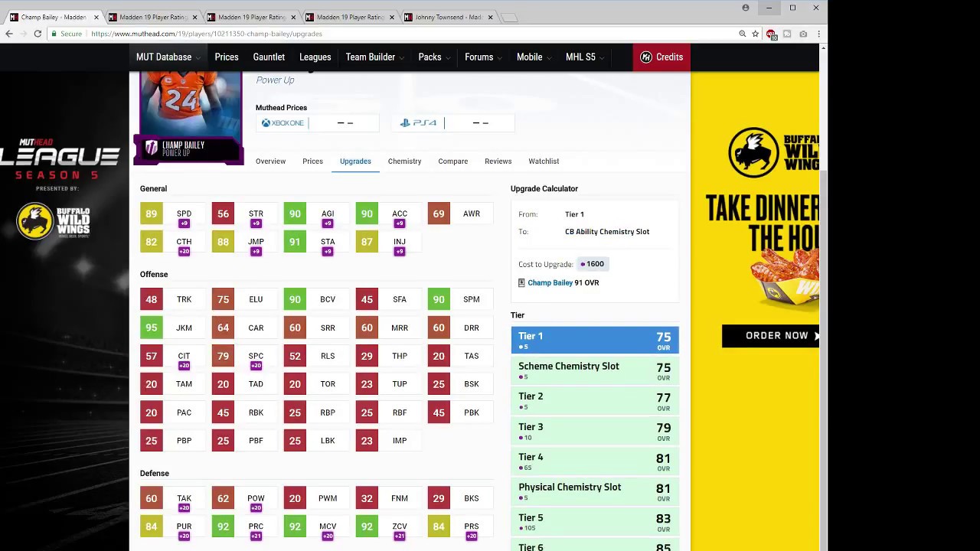Select the Tier 2 upgrade row
Viewport: 980px width, 551px height.
[x=595, y=400]
